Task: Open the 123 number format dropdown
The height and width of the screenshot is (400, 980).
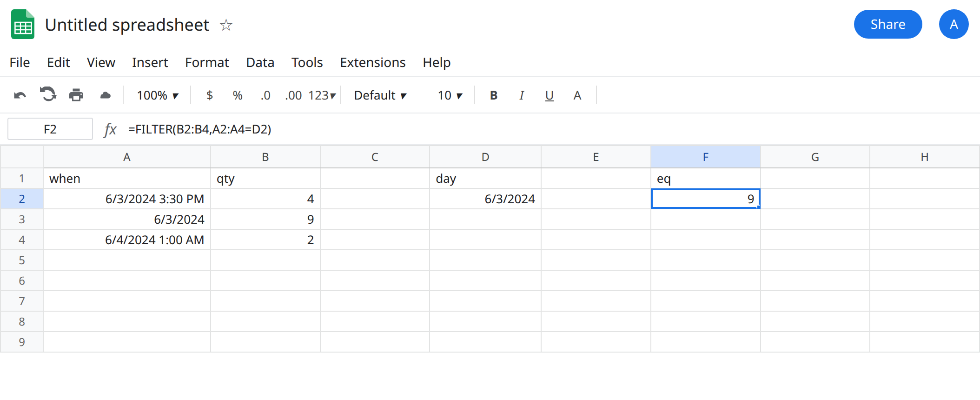Action: pos(322,95)
